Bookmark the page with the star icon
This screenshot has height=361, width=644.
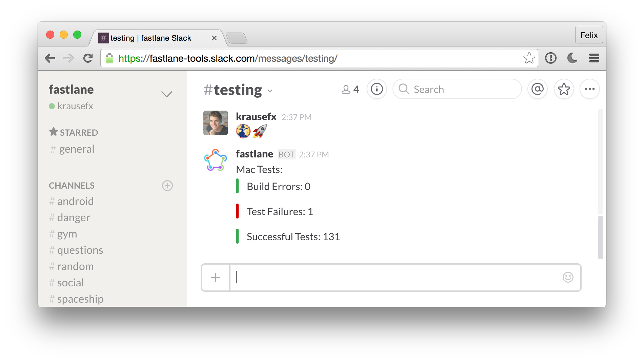(529, 58)
